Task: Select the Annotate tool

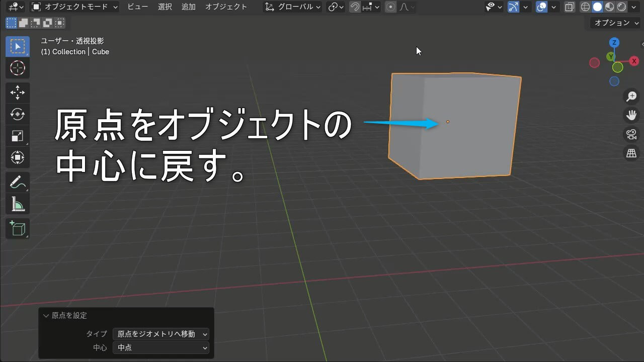Action: 18,183
